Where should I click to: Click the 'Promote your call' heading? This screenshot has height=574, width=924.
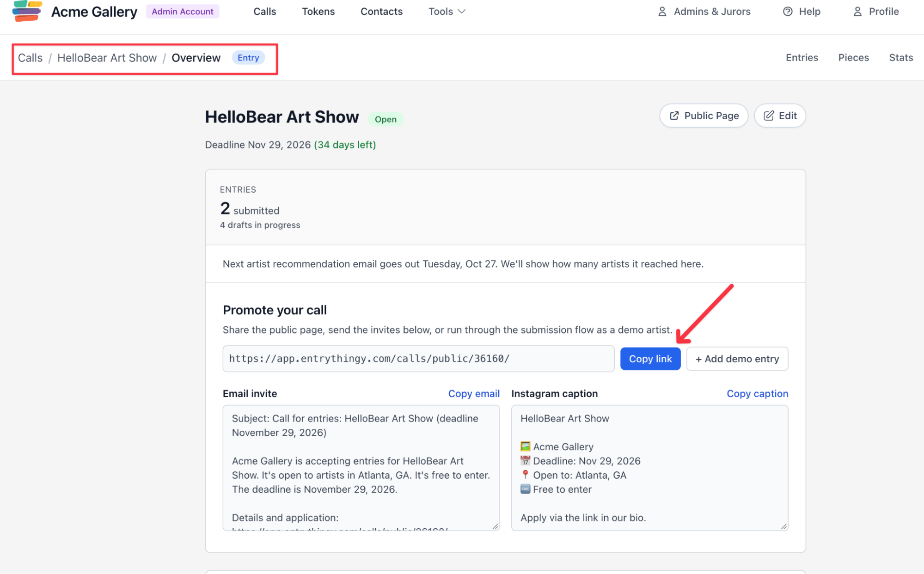[x=275, y=310]
